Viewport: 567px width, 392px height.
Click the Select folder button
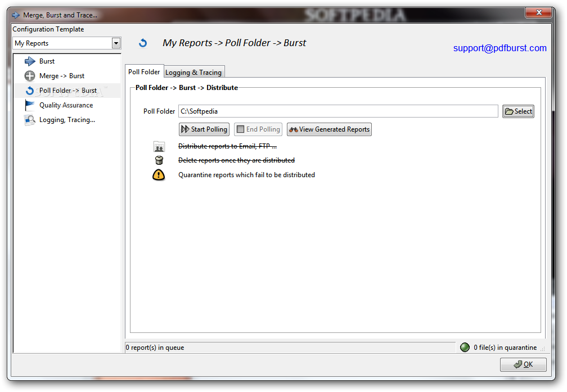point(518,111)
